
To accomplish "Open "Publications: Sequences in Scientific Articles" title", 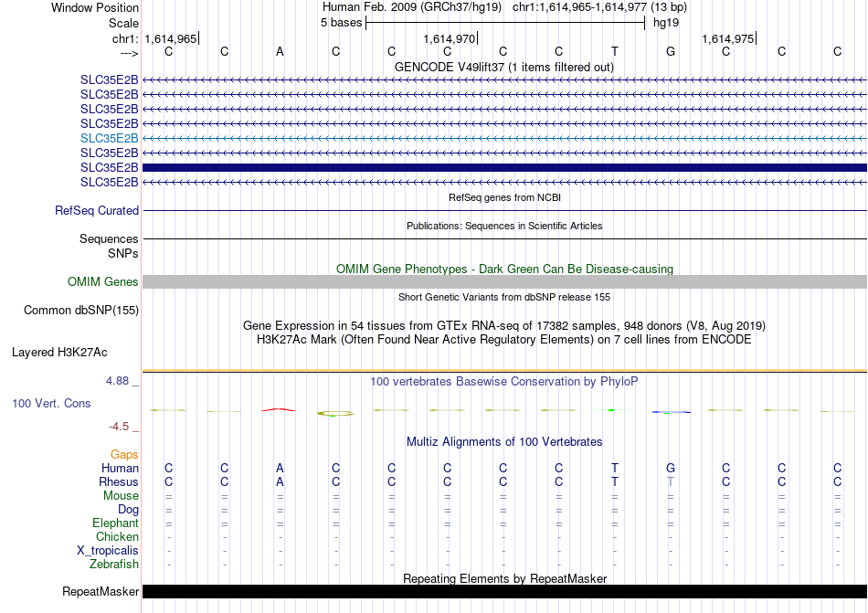I will click(504, 226).
